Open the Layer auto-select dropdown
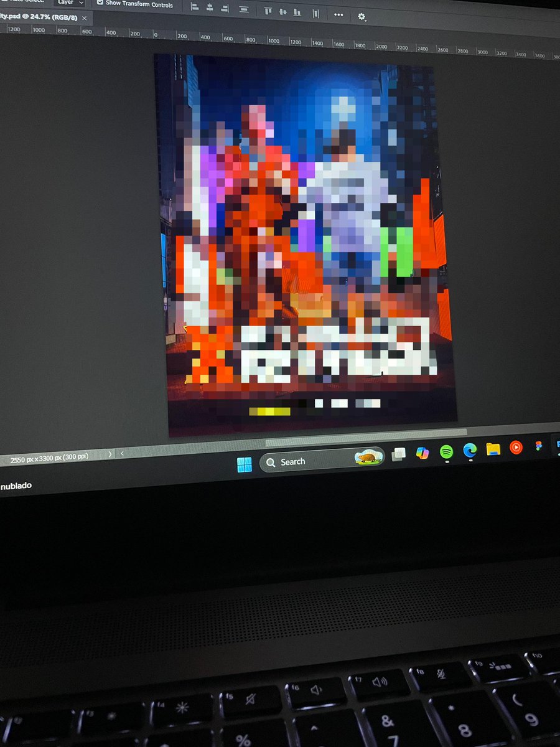Screen dimensions: 560x747 pos(70,2)
